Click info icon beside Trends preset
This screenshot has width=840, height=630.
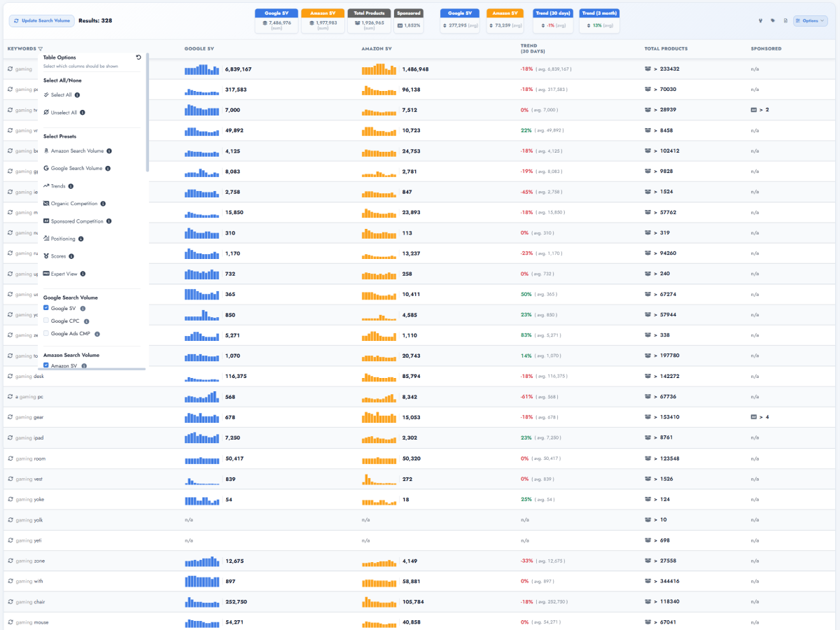71,186
